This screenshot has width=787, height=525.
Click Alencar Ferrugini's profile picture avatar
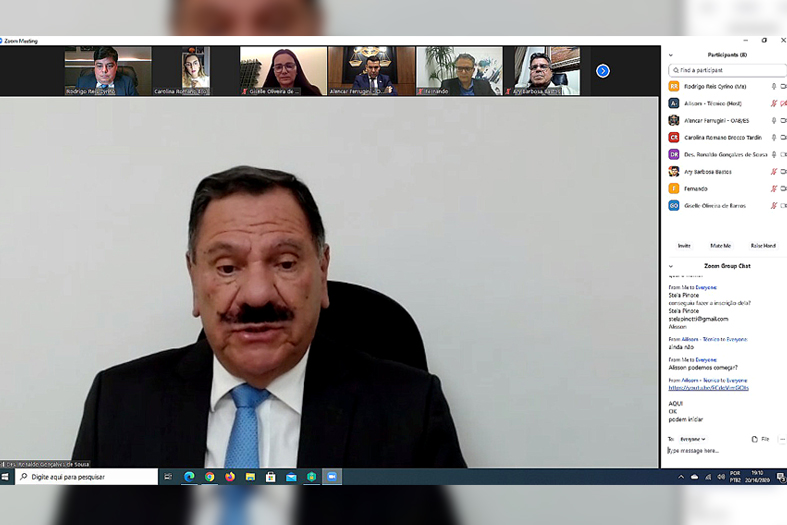674,120
